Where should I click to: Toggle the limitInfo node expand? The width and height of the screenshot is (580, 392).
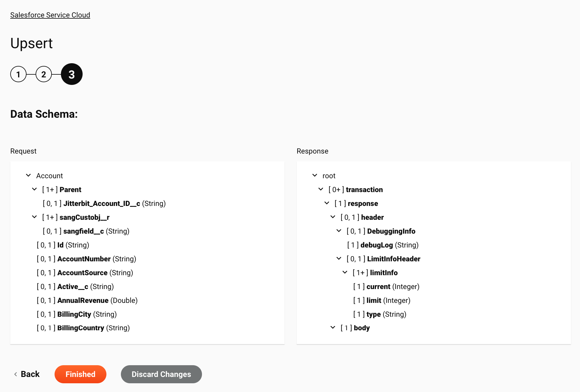345,272
